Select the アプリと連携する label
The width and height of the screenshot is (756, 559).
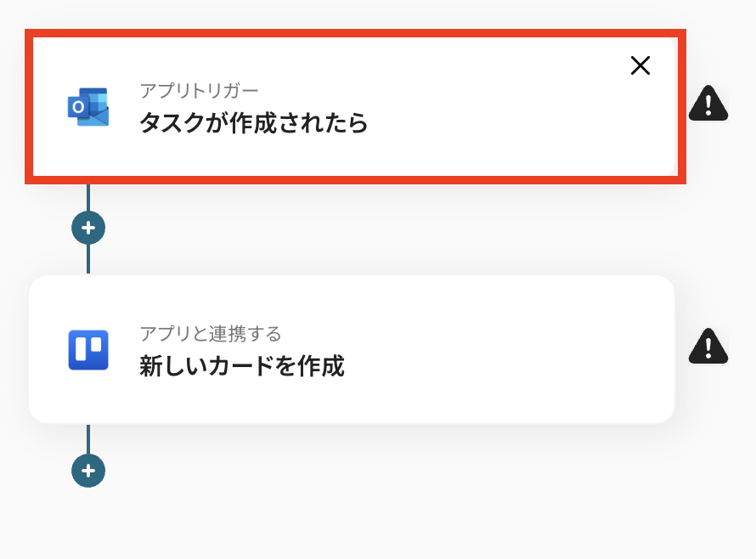pyautogui.click(x=211, y=334)
